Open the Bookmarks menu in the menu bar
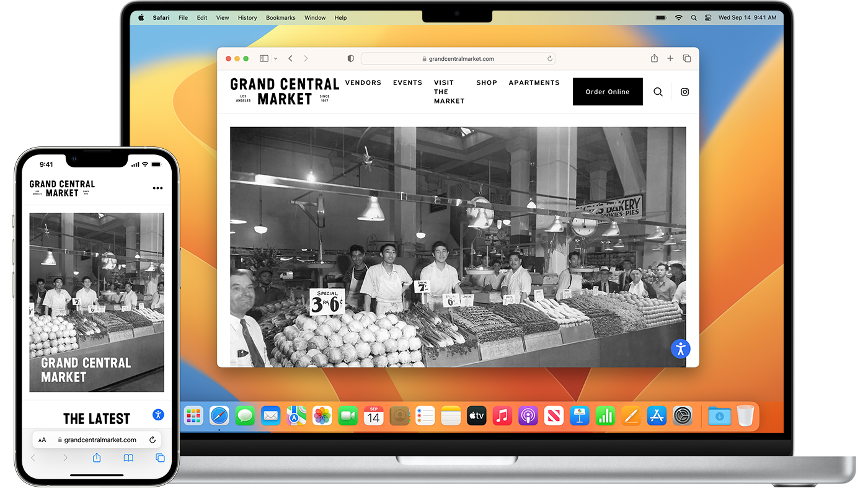Viewport: 868px width, 496px height. coord(280,18)
